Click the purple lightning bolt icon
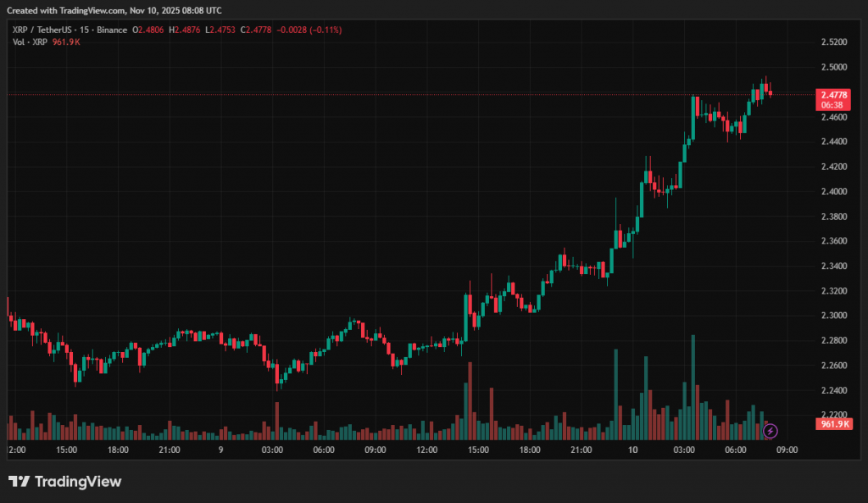The image size is (868, 503). pyautogui.click(x=771, y=431)
